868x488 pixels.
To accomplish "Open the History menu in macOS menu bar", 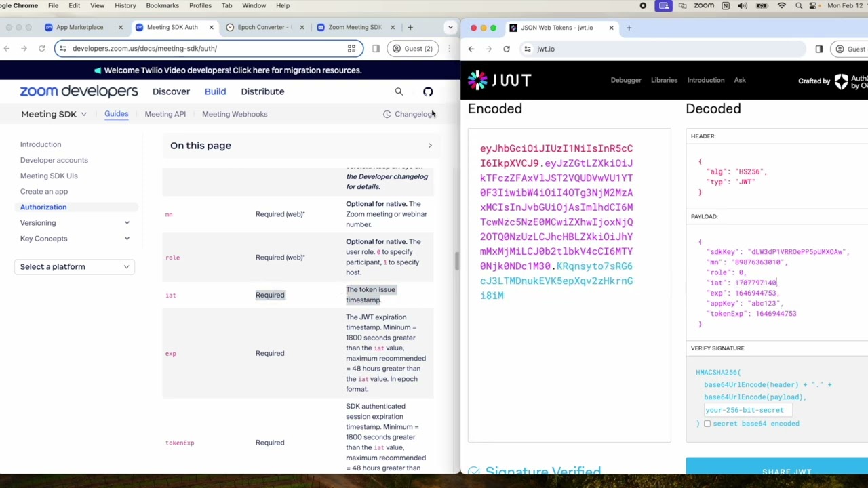I will point(125,5).
